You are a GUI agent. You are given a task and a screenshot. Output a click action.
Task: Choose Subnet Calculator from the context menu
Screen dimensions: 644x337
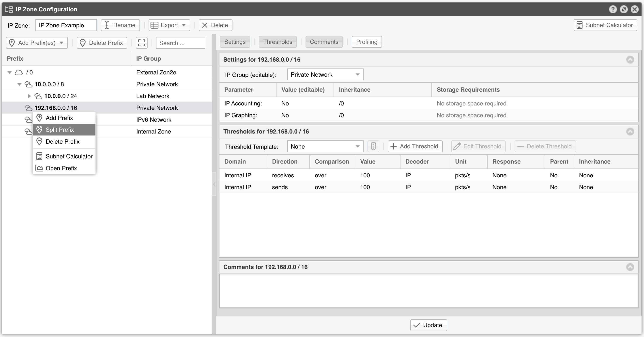64,156
